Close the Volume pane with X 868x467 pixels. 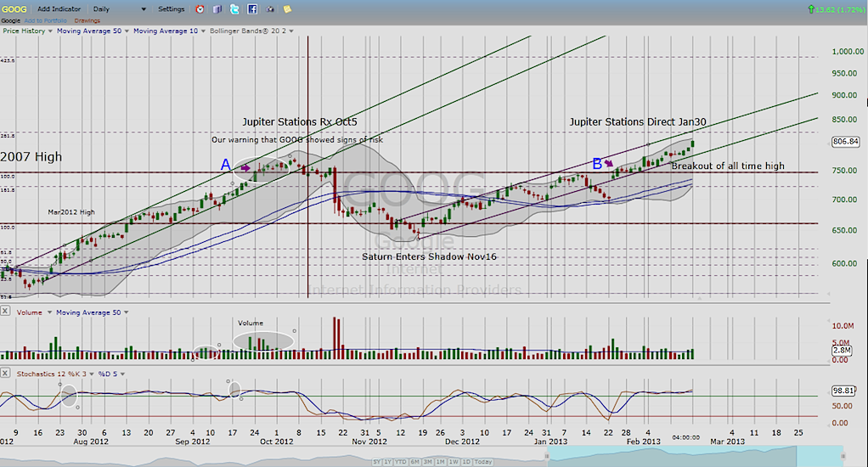5,311
